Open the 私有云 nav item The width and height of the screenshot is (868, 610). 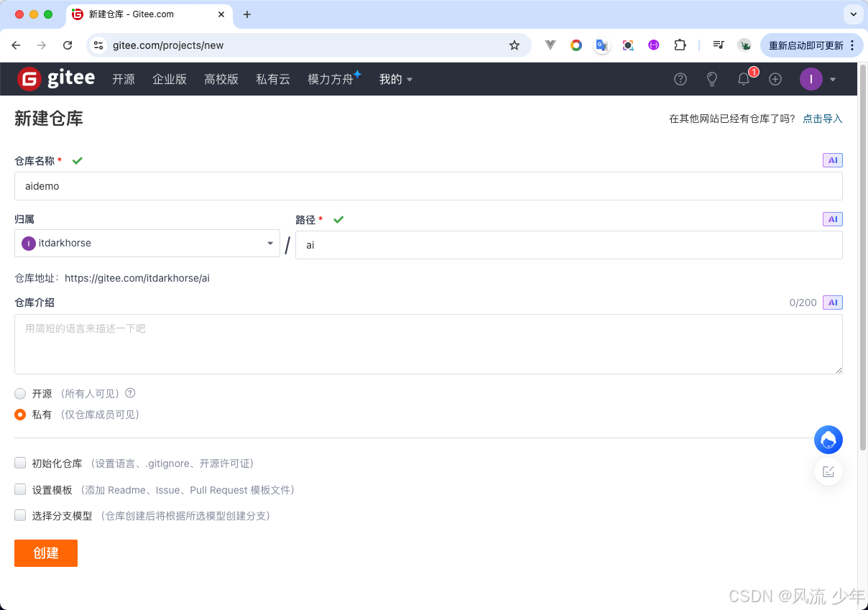click(x=273, y=79)
